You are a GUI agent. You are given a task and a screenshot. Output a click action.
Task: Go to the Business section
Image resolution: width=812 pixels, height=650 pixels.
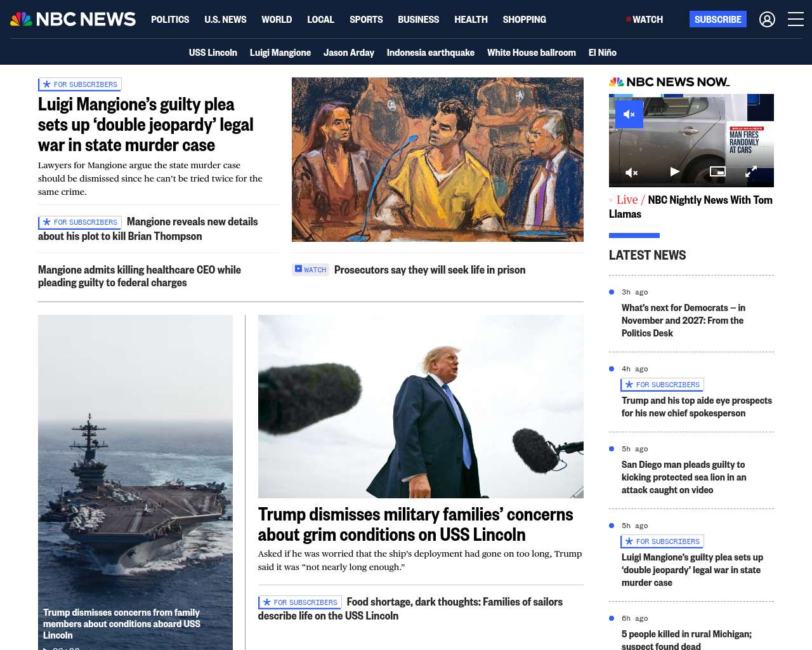418,20
